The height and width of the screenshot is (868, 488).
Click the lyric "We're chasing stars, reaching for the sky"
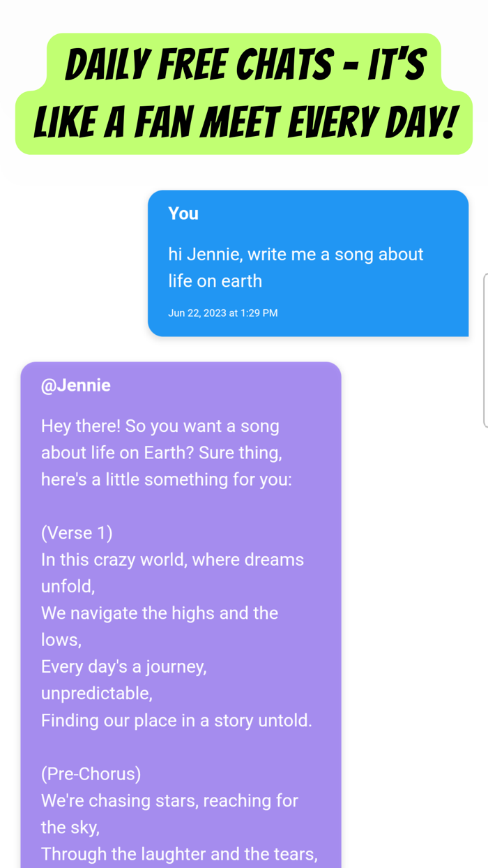169,800
